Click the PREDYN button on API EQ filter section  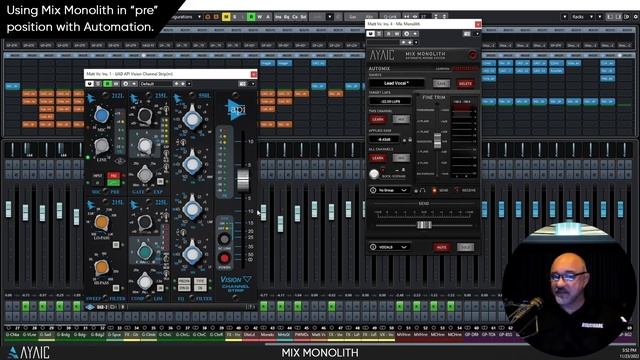184,282
